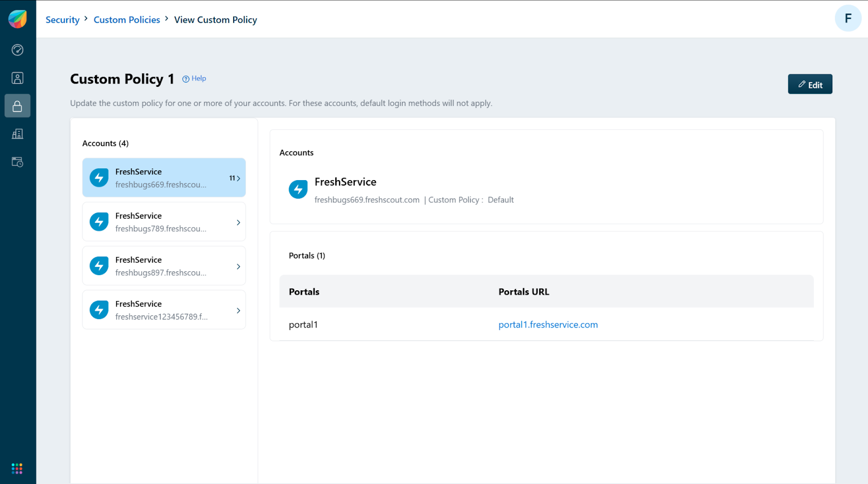Click the Edit button

click(810, 84)
